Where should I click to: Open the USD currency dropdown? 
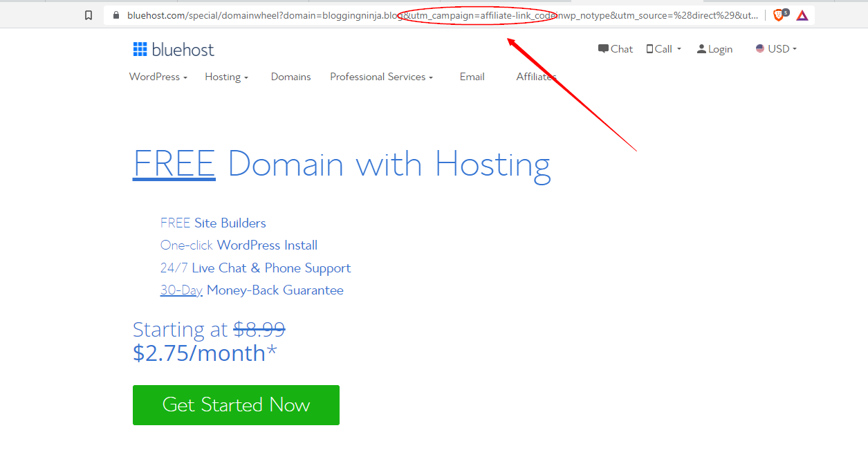(x=782, y=49)
